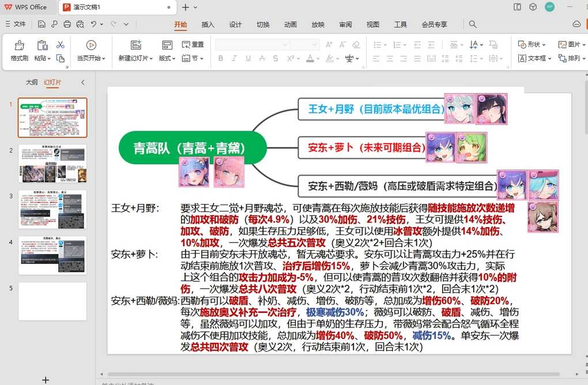Click the clear formatting eraser icon
588x385 pixels.
356,44
